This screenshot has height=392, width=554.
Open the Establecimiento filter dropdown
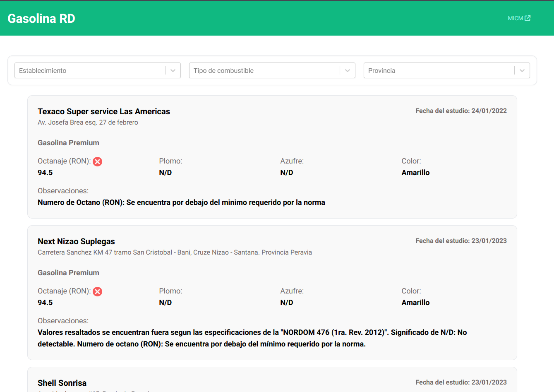pyautogui.click(x=98, y=70)
